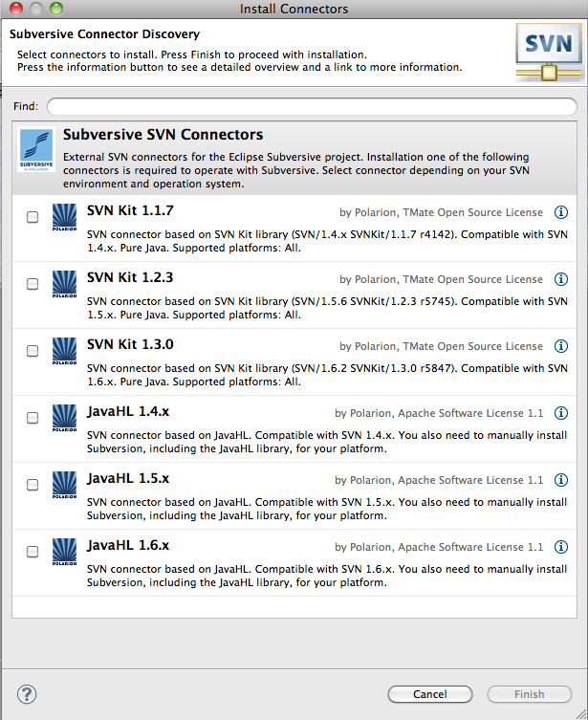Screen dimensions: 588x720
Task: Click Polarion icon beside JavaHL 1.5.x
Action: pos(64,485)
